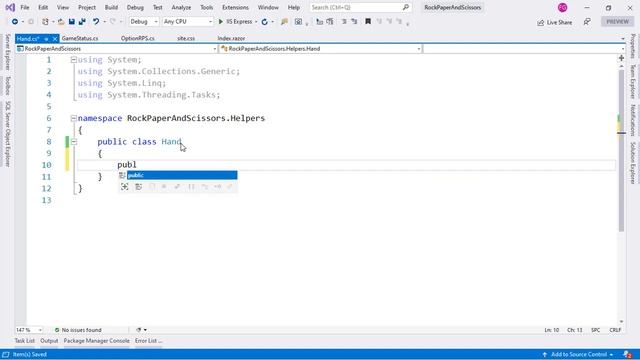This screenshot has height=360, width=640.
Task: Switch to the GameStatus.cs tab
Action: click(80, 38)
